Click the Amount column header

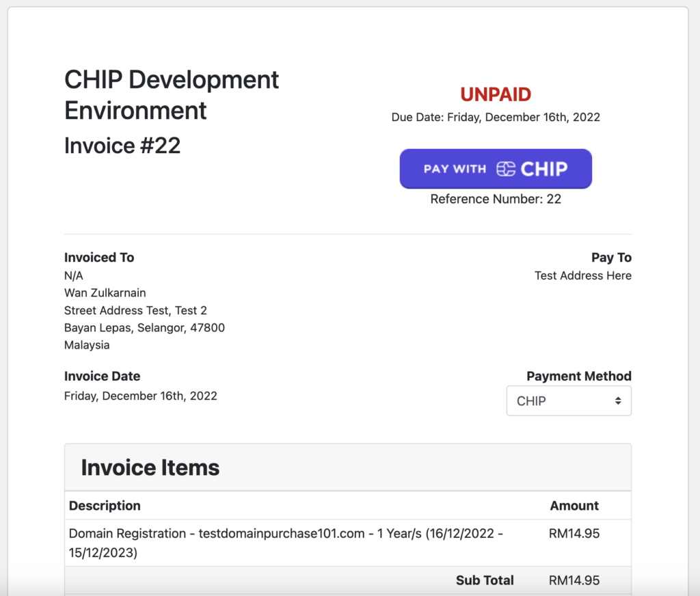pyautogui.click(x=574, y=505)
